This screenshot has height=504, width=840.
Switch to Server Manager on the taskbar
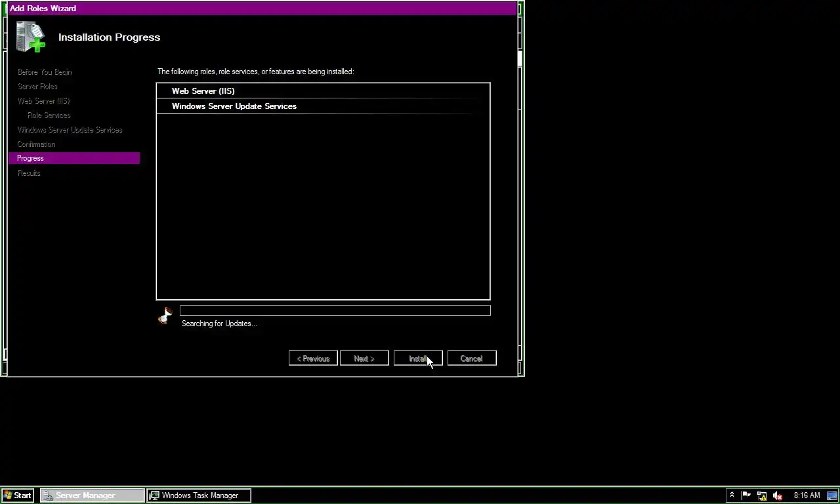click(x=93, y=495)
